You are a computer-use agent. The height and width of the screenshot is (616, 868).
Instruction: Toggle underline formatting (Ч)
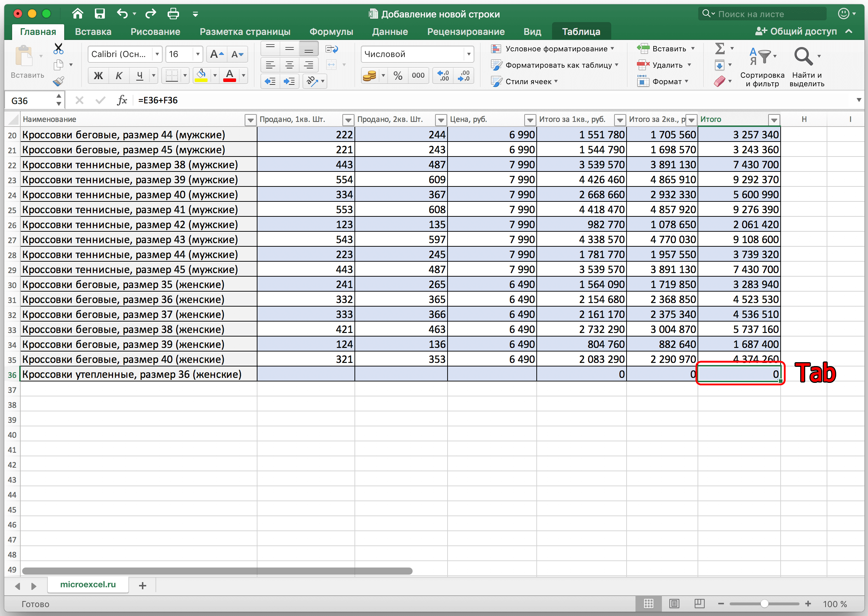139,76
